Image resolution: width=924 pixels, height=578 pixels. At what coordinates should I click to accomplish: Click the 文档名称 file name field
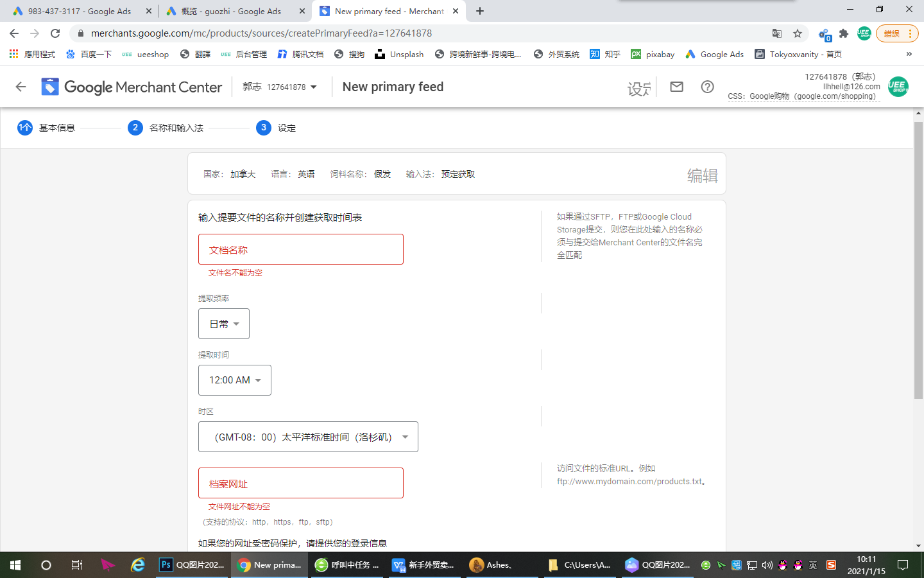point(300,249)
